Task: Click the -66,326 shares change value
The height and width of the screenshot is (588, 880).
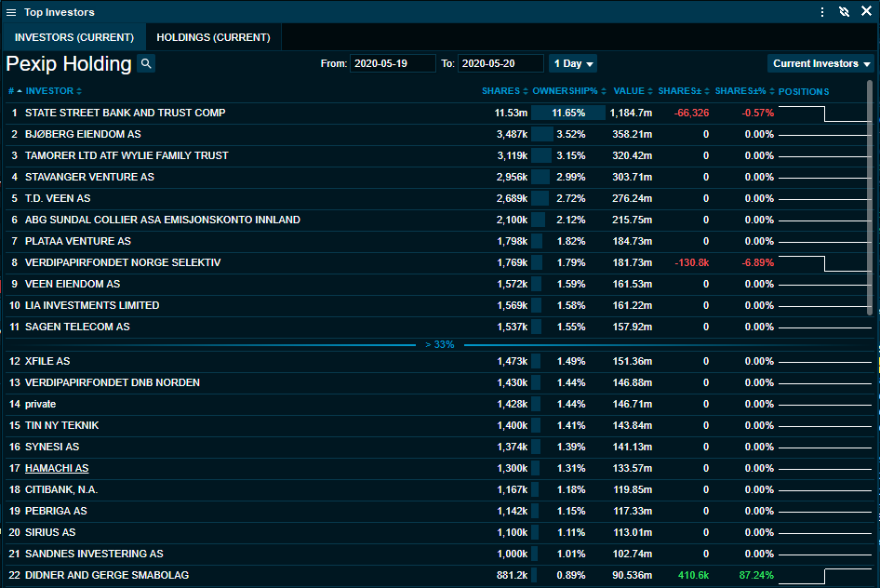Action: tap(691, 113)
